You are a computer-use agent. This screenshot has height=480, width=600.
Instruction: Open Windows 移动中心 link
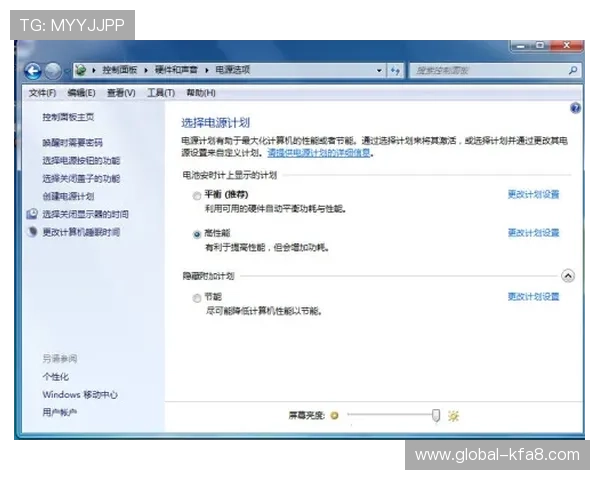click(80, 395)
